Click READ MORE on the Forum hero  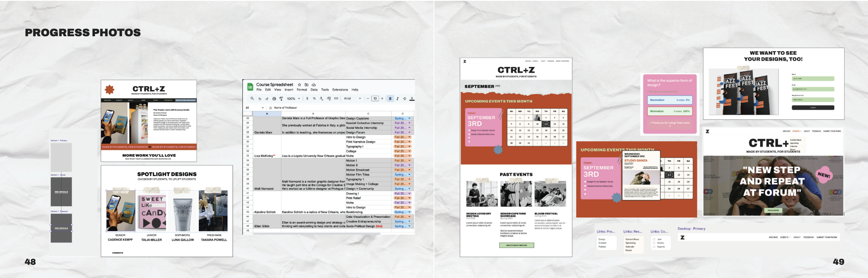(773, 210)
